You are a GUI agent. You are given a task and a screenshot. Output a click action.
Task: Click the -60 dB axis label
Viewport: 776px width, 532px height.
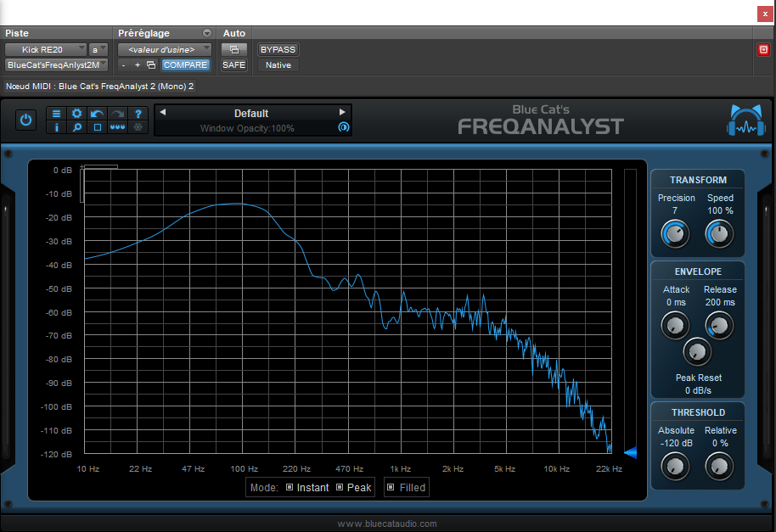pos(59,312)
